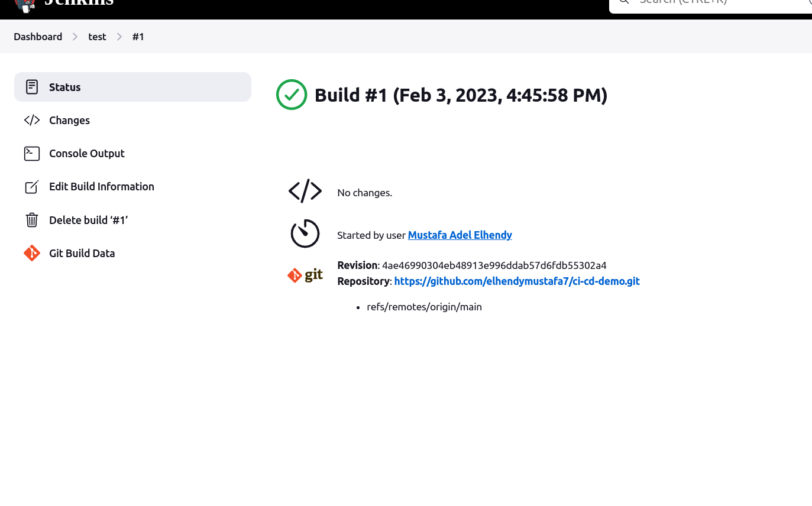Click the search magnifier icon
This screenshot has height=506, width=812.
point(623,2)
